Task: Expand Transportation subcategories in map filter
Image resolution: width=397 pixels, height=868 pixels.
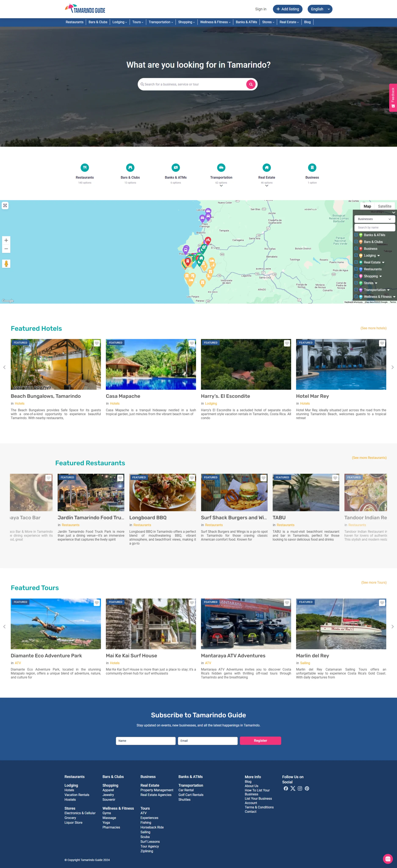Action: pos(388,290)
